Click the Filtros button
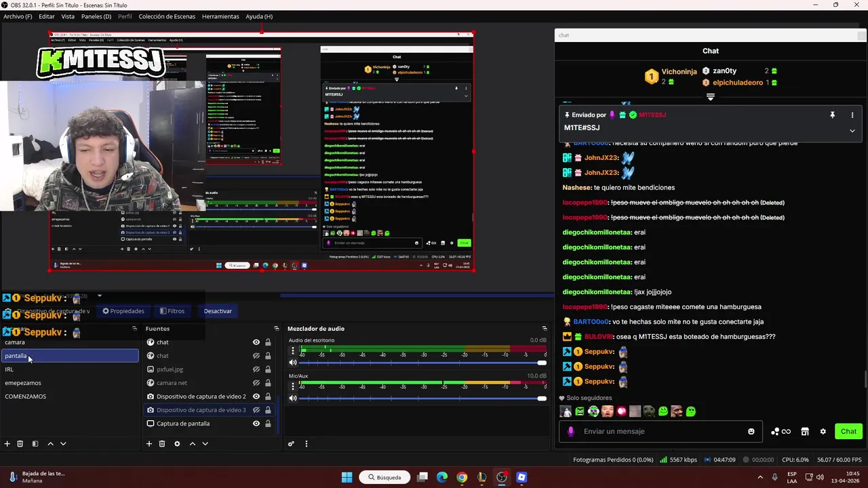The width and height of the screenshot is (868, 488). (172, 311)
